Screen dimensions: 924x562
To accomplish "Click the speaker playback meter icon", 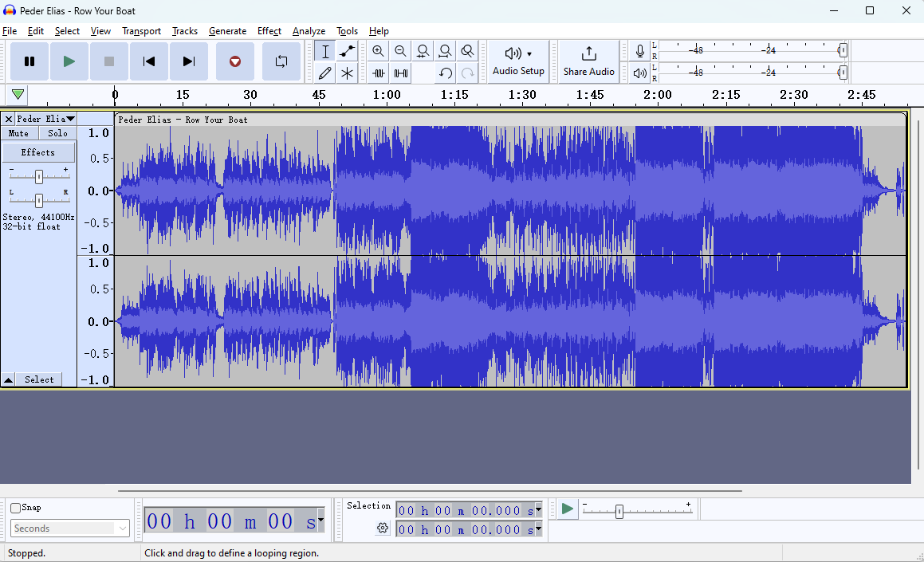I will point(639,73).
